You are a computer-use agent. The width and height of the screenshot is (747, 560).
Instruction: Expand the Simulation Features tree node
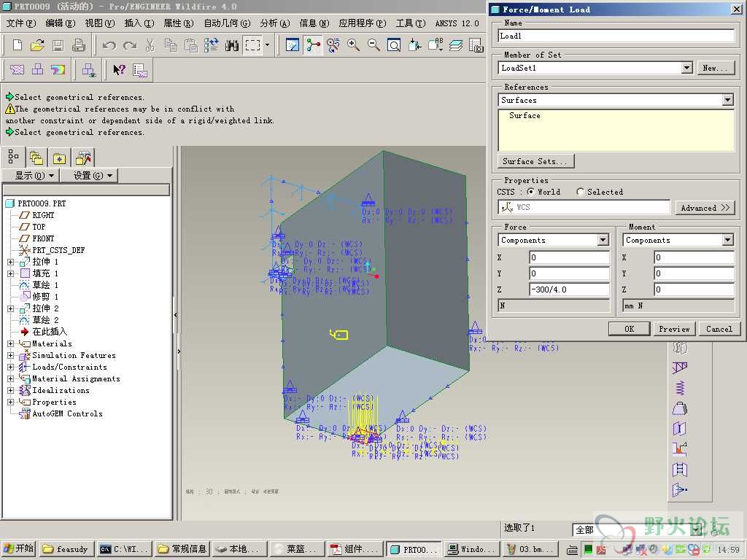pyautogui.click(x=11, y=355)
